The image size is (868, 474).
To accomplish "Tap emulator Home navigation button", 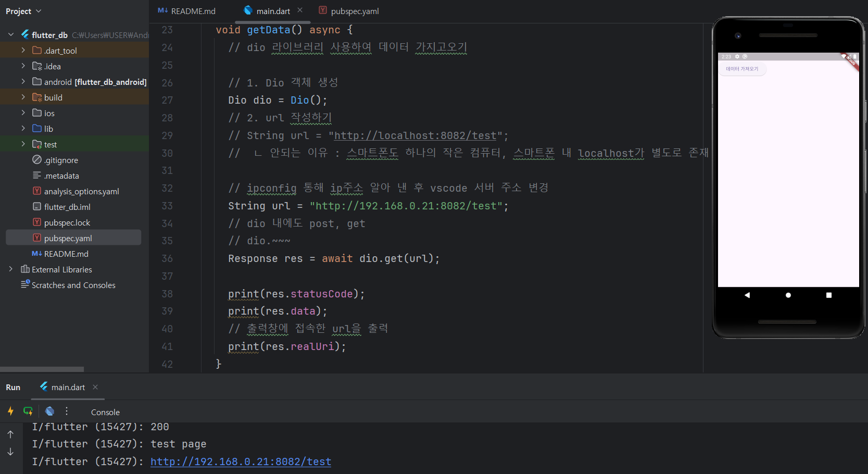I will pos(788,295).
